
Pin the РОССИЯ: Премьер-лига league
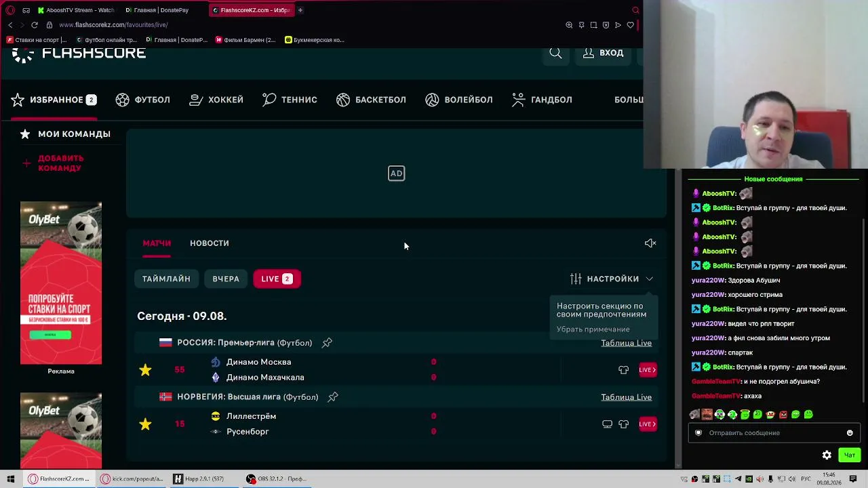(327, 343)
